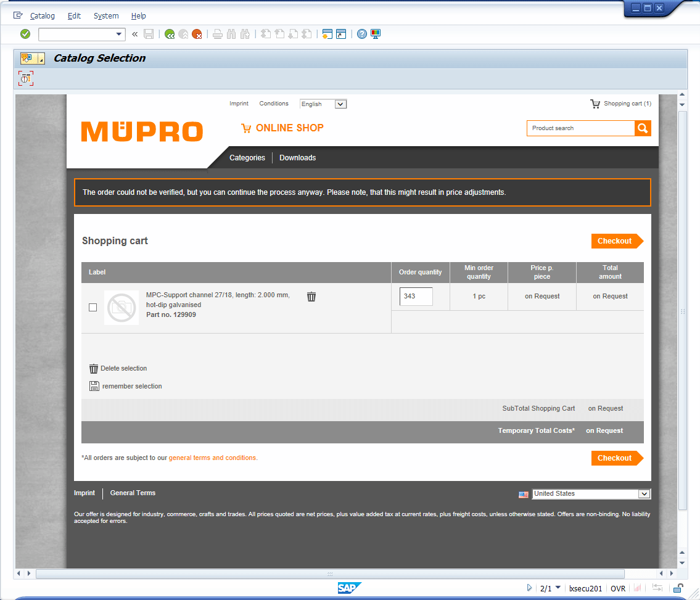Open the Downloads navigation tab
Viewport: 700px width, 600px height.
[298, 158]
